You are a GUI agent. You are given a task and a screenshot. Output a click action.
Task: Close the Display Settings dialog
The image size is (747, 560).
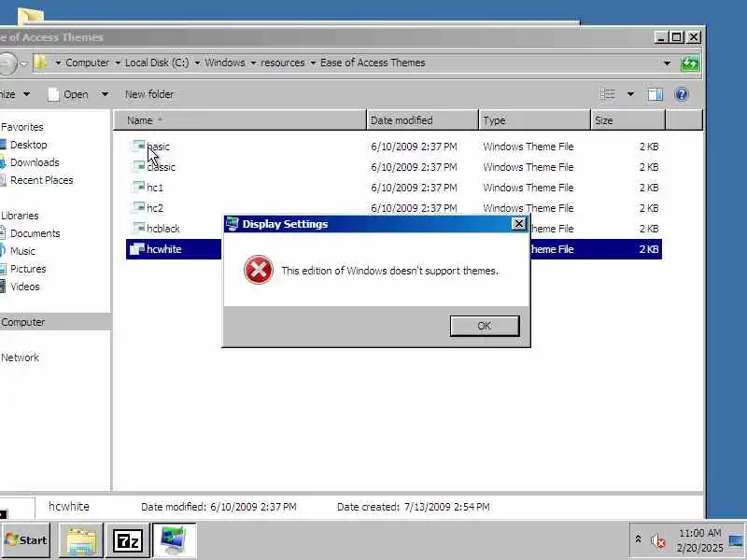point(519,224)
